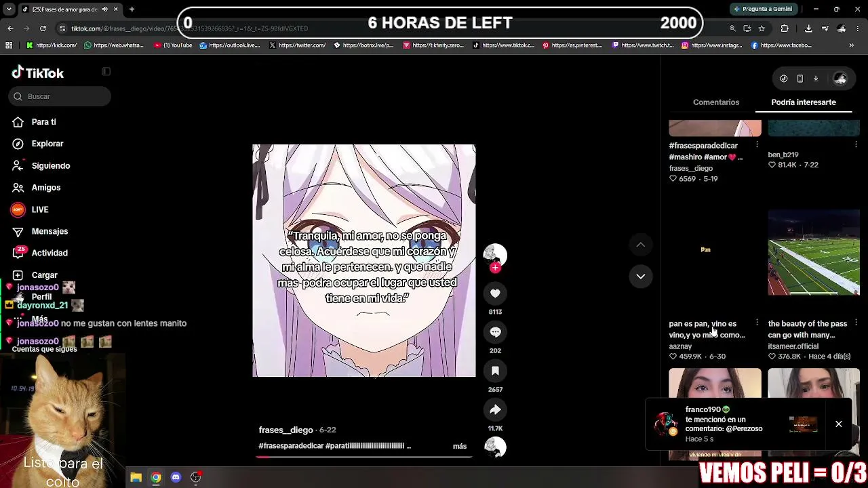The width and height of the screenshot is (868, 488).
Task: Follow creator with the red plus badge
Action: point(495,268)
